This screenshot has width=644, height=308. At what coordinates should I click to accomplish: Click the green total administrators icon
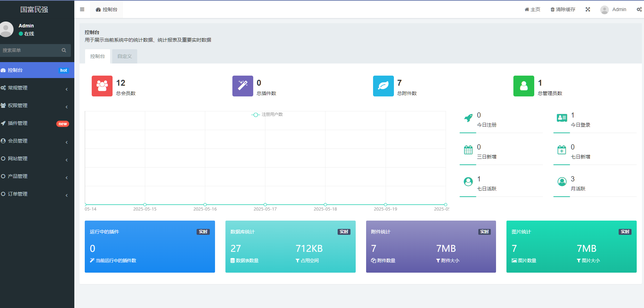[523, 86]
